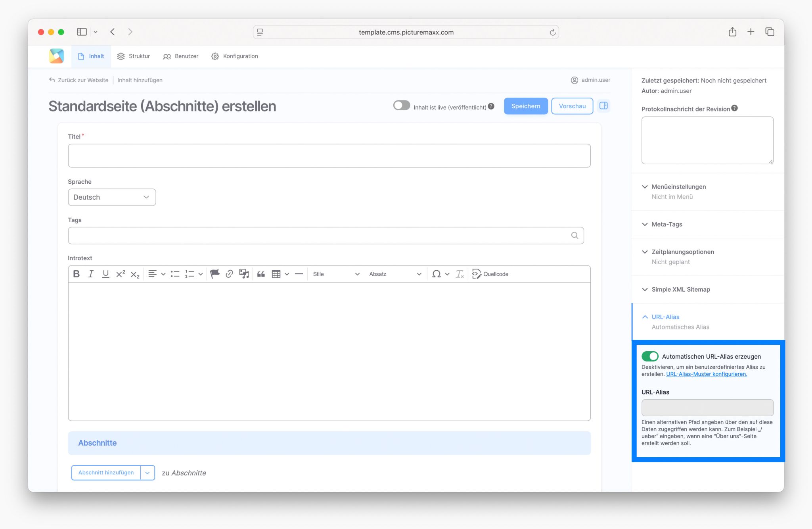The image size is (812, 529).
Task: Click the anchor flag icon
Action: click(x=214, y=274)
